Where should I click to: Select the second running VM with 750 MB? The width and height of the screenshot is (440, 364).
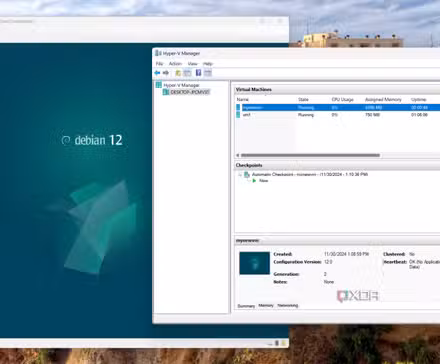337,115
